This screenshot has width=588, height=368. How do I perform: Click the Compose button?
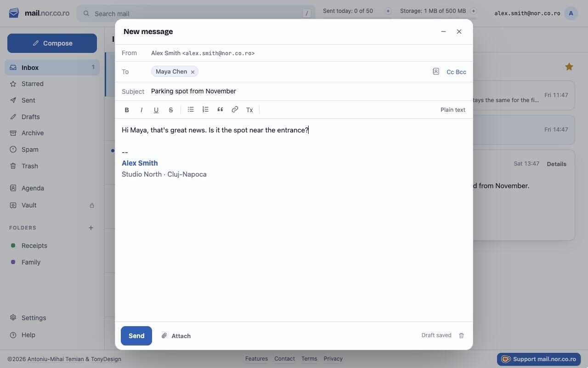coord(52,43)
